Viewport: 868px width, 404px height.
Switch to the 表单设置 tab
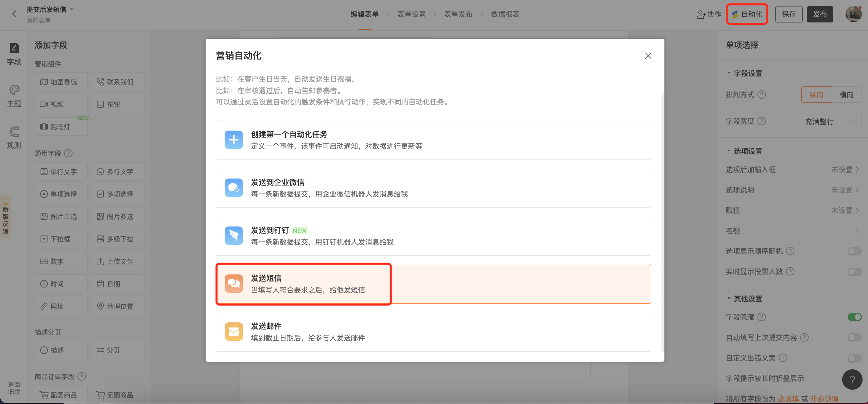click(x=411, y=14)
